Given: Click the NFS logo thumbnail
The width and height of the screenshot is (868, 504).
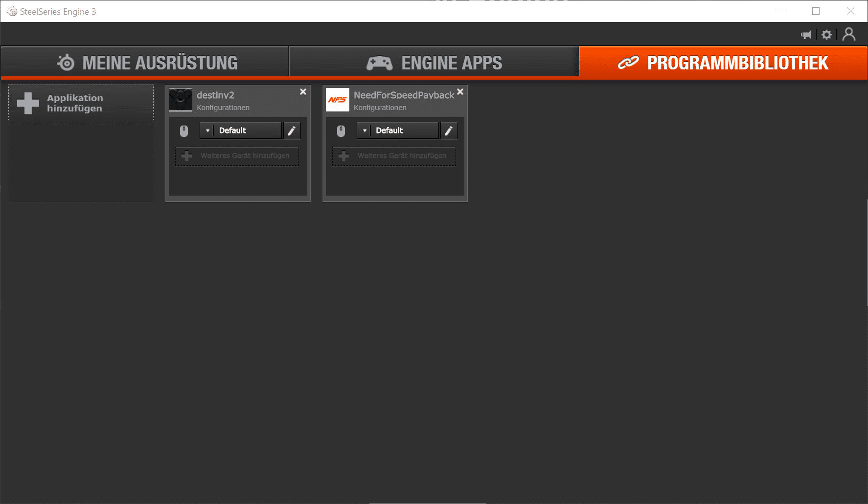Looking at the screenshot, I should [x=338, y=100].
